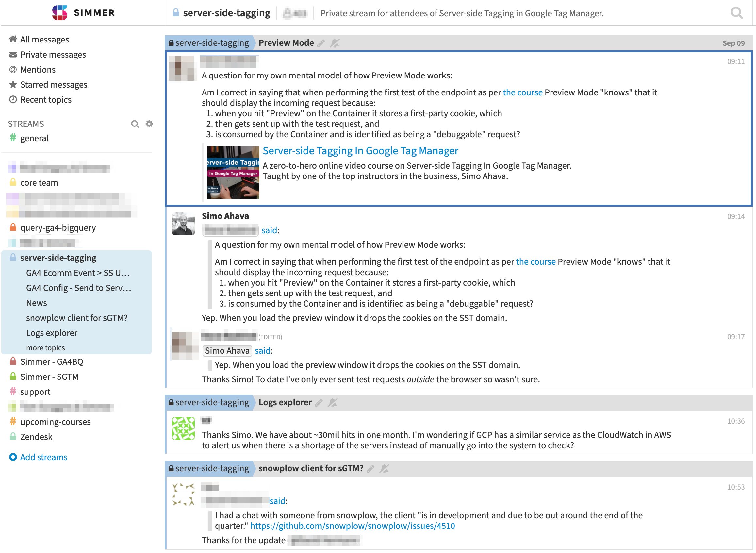Image resolution: width=756 pixels, height=553 pixels.
Task: Mute the Preview Mode topic
Action: (x=334, y=43)
